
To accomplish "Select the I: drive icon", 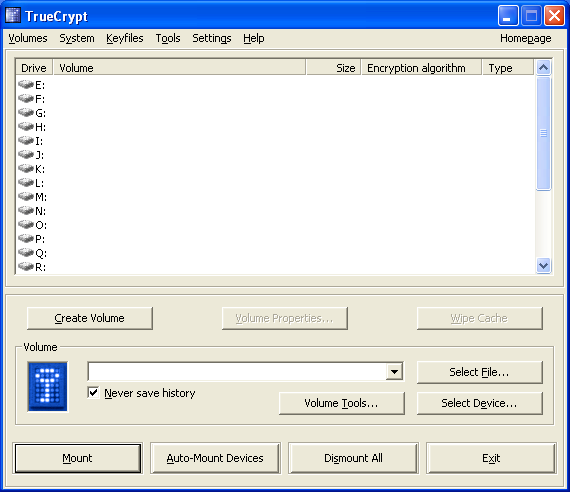I will 26,140.
